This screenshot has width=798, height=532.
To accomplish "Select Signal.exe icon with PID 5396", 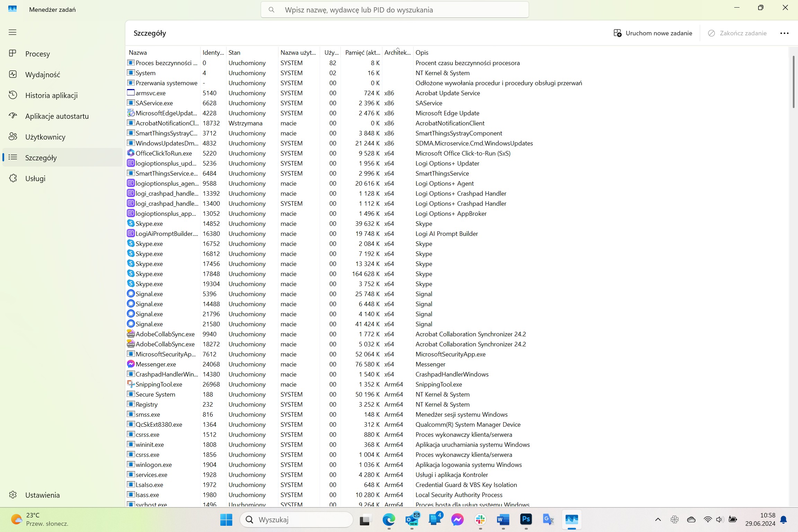I will pyautogui.click(x=131, y=294).
